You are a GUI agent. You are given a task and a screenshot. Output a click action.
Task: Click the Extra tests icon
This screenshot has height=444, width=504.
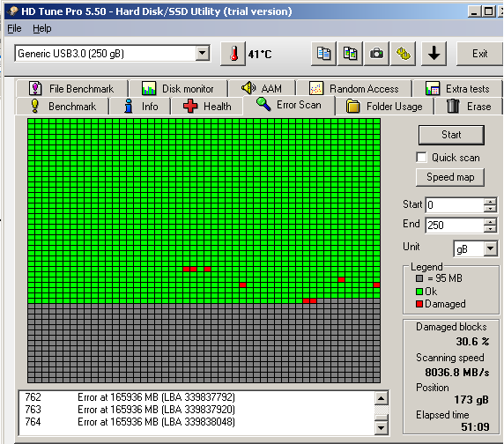tap(433, 88)
